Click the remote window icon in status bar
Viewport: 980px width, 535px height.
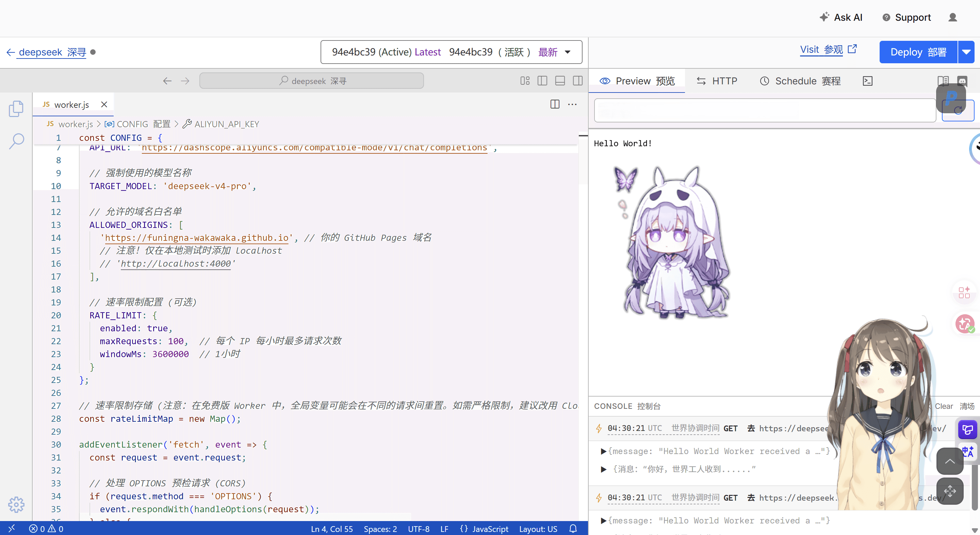[12, 528]
